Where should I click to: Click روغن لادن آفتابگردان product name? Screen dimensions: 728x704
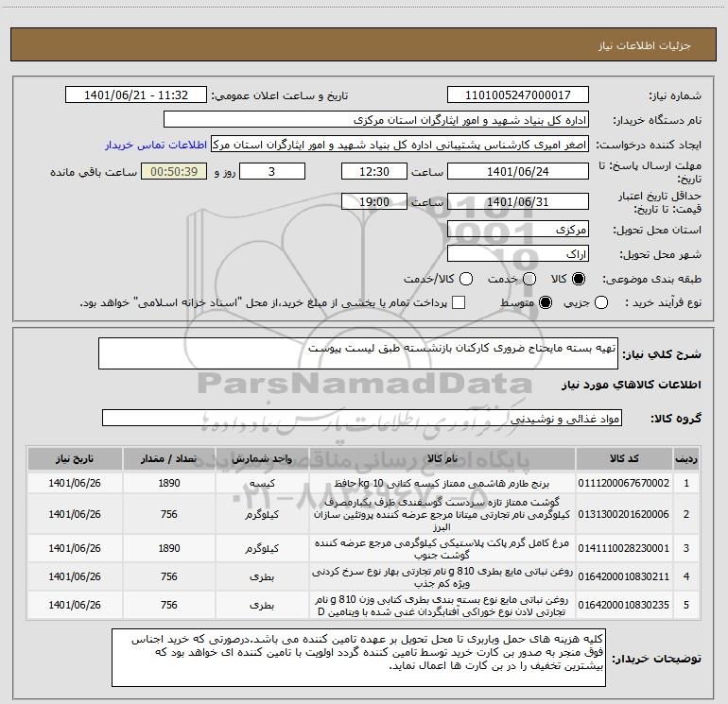[x=442, y=605]
